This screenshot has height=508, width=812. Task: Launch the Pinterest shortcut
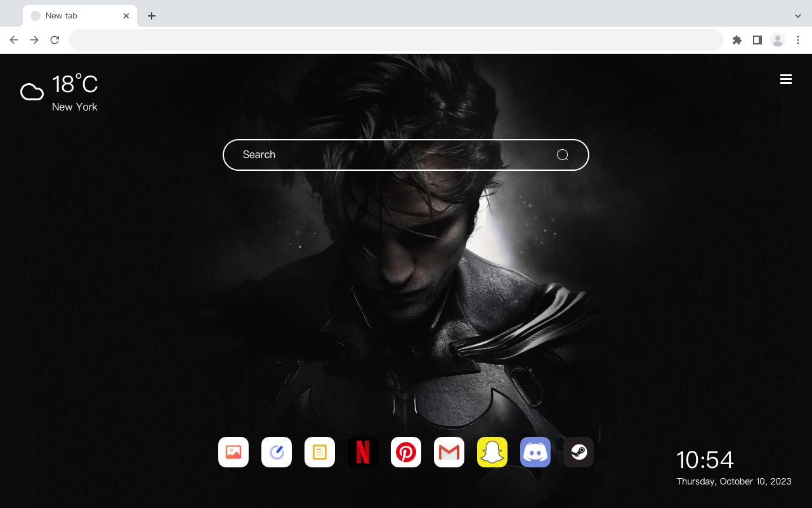tap(406, 452)
